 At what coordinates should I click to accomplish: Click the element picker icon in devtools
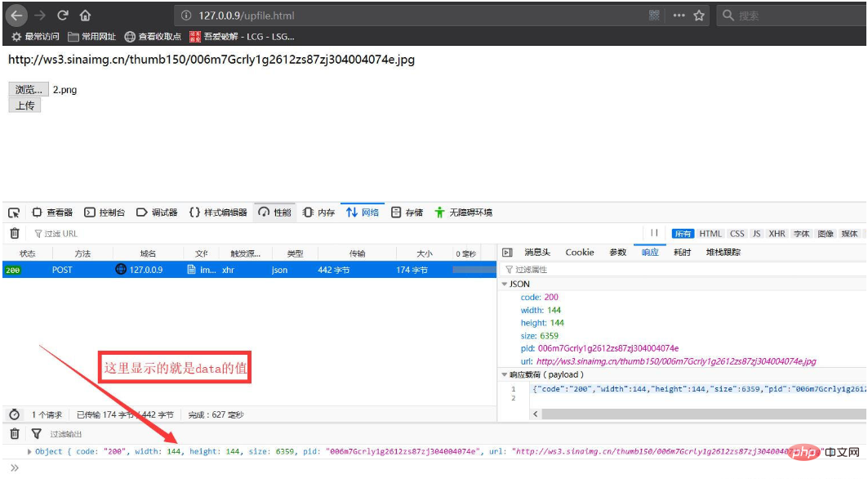pos(14,213)
